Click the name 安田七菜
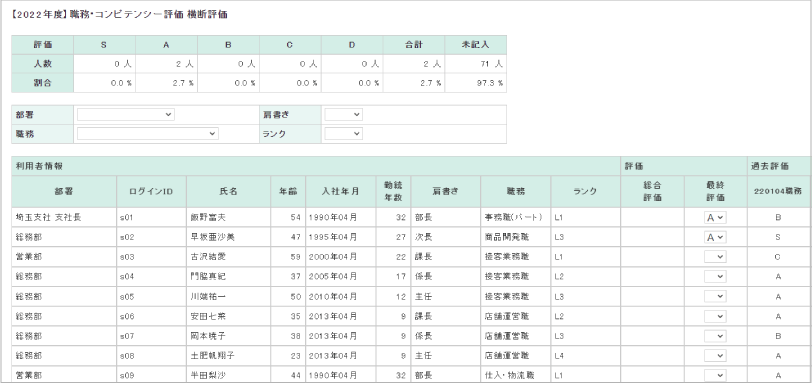812x383 pixels. click(x=208, y=316)
